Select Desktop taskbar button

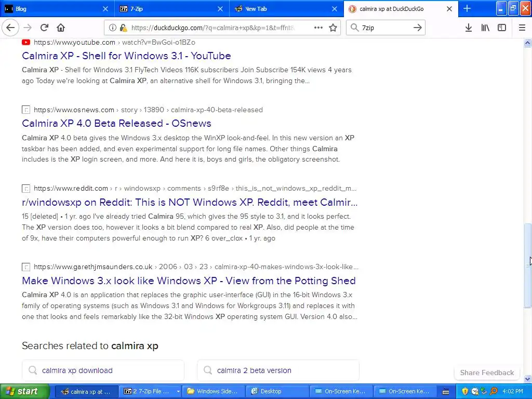click(x=277, y=391)
